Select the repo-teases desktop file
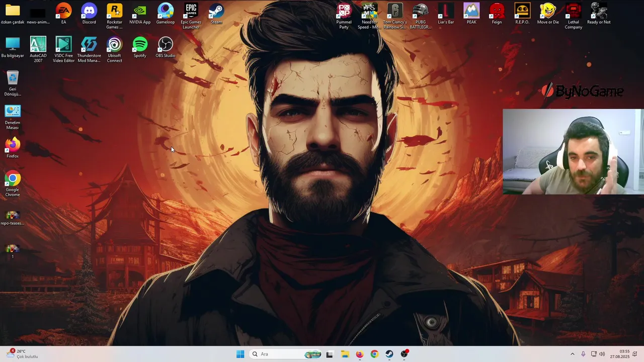This screenshot has height=362, width=644. (x=13, y=217)
